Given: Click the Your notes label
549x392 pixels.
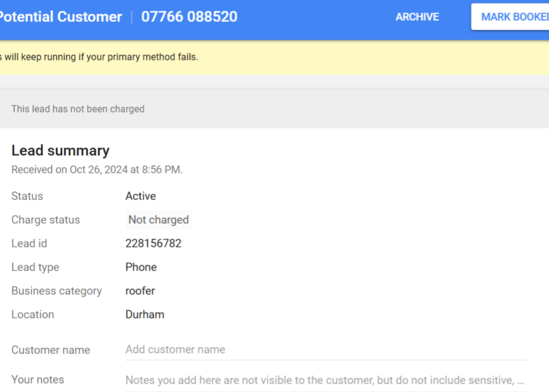Looking at the screenshot, I should (37, 380).
